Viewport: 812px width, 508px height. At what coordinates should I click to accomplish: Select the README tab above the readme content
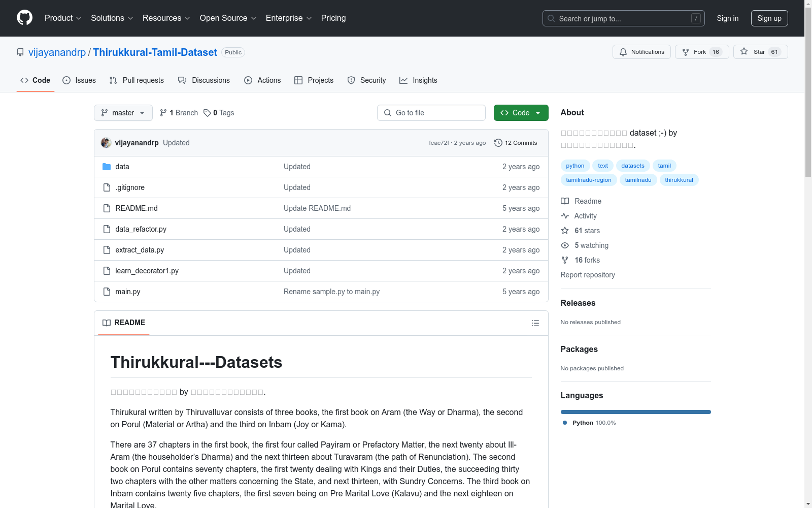(x=124, y=323)
